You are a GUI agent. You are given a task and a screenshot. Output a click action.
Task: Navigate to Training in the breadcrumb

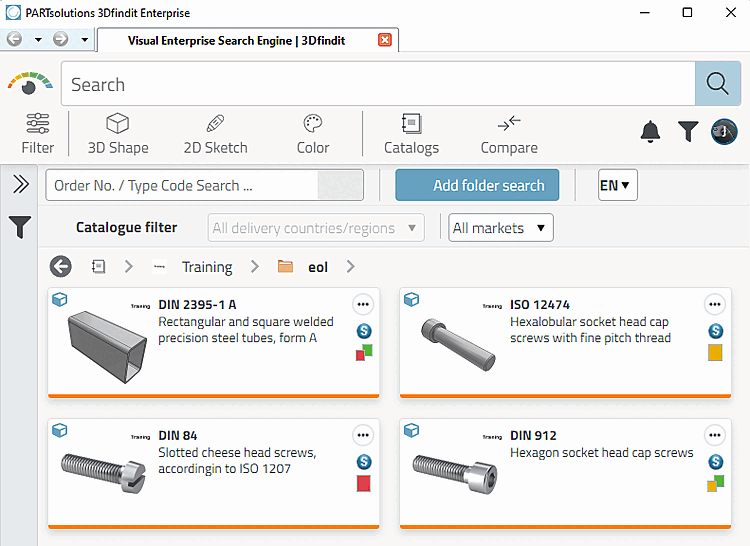[206, 267]
